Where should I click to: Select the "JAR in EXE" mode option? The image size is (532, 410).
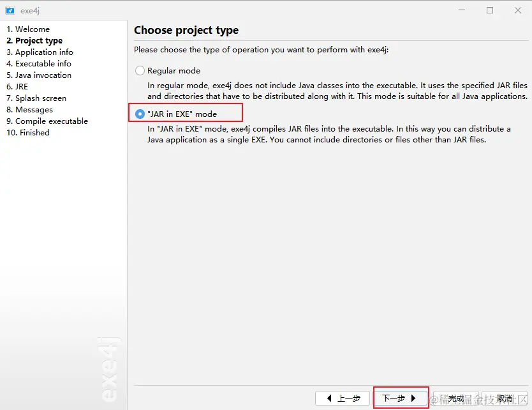coord(140,114)
